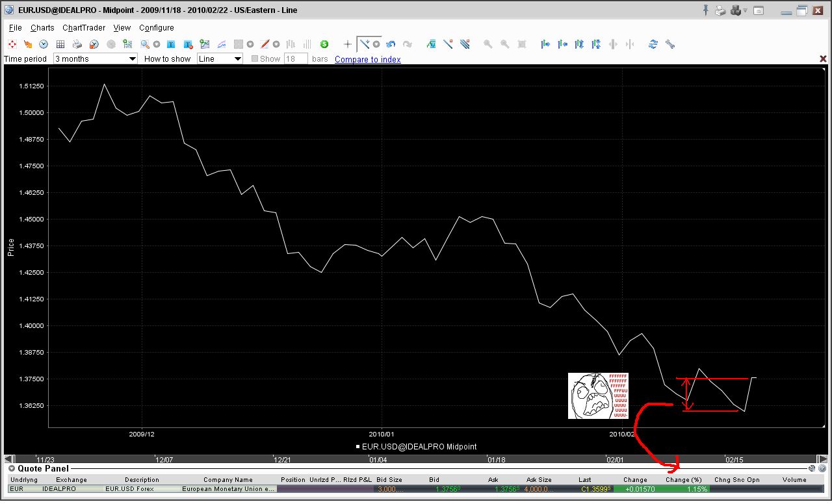Click the bar with left arrow icon
This screenshot has height=504, width=832.
562,44
